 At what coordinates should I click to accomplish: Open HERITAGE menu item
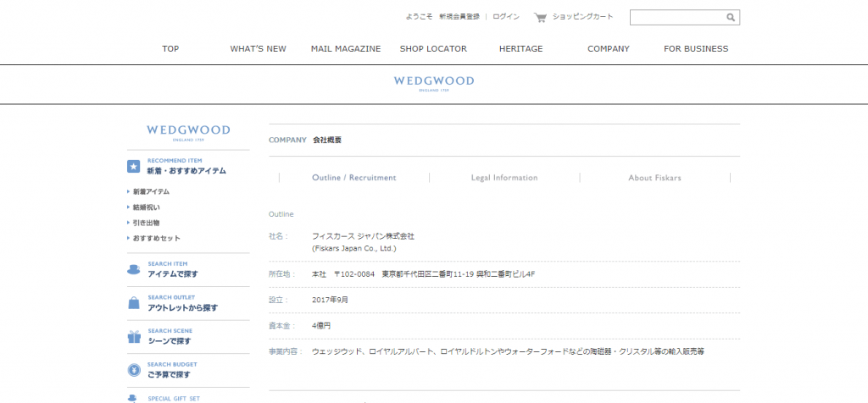pos(521,48)
